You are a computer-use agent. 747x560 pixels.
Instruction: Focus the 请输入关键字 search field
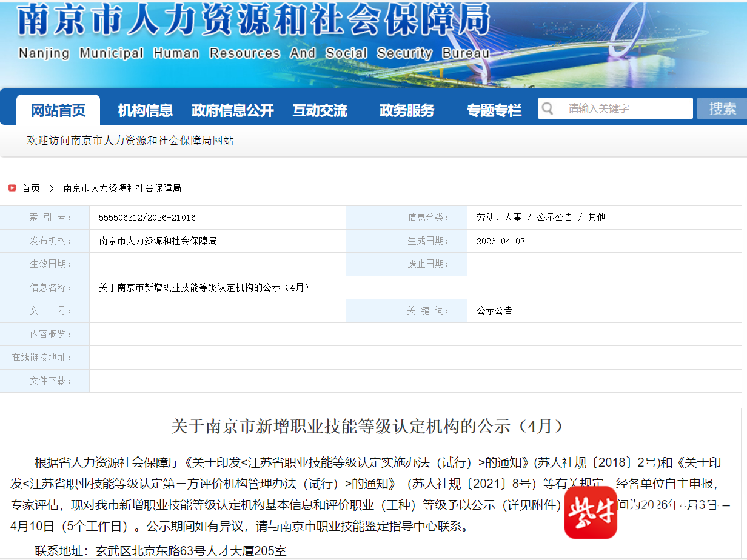625,108
